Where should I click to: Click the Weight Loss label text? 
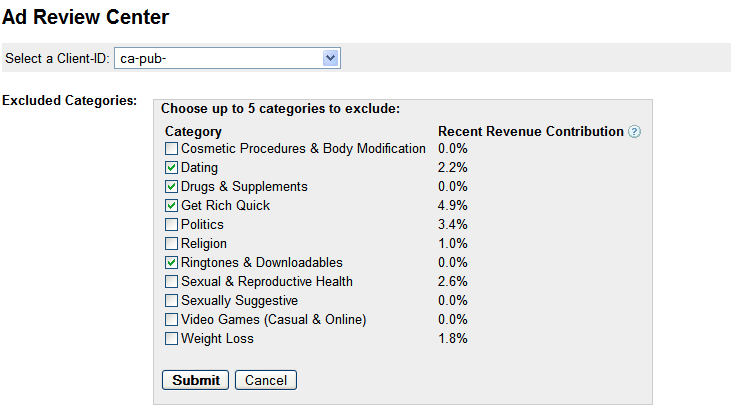217,339
